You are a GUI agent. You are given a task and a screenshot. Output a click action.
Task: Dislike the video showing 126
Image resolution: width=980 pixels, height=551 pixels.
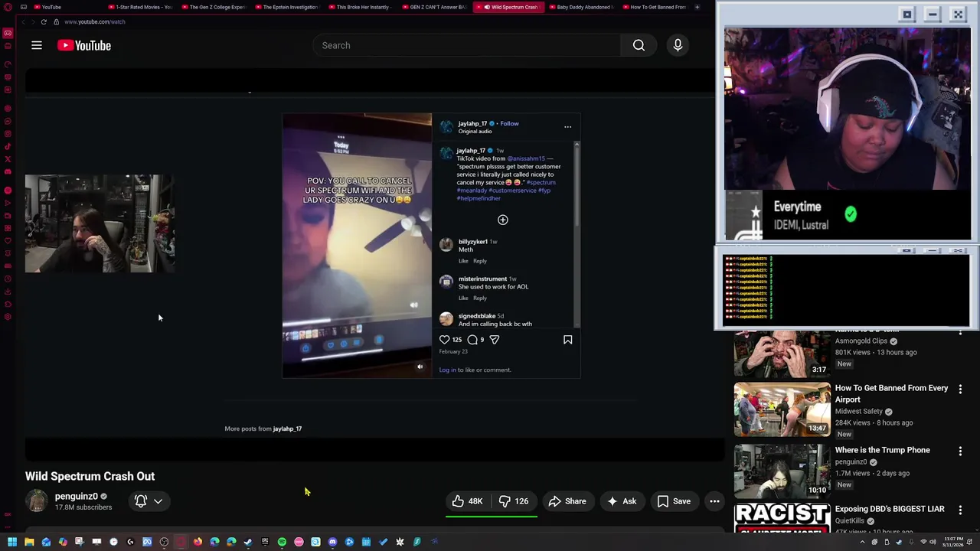(513, 501)
